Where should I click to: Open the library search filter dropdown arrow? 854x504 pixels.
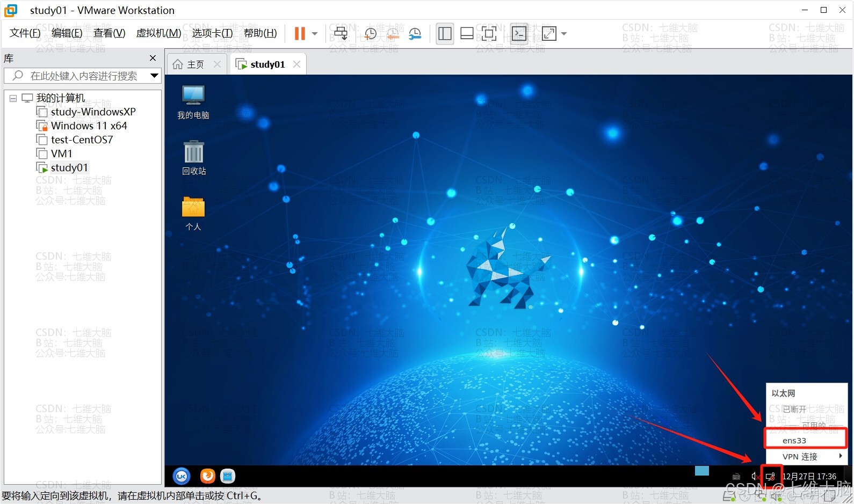click(x=154, y=76)
